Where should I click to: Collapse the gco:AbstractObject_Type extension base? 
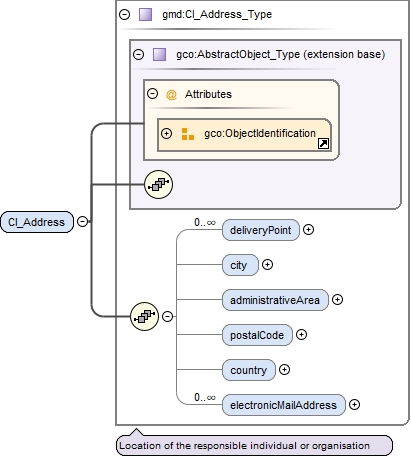click(x=138, y=54)
